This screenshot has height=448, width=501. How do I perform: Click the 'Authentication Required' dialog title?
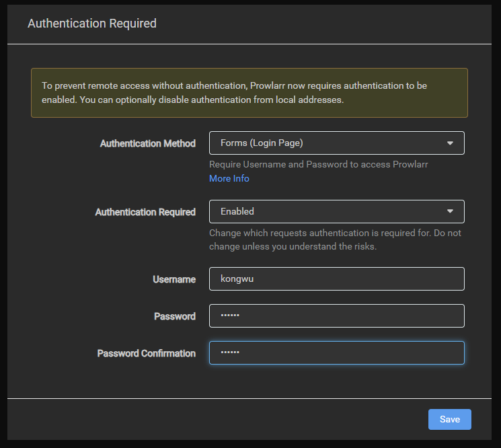pos(92,24)
